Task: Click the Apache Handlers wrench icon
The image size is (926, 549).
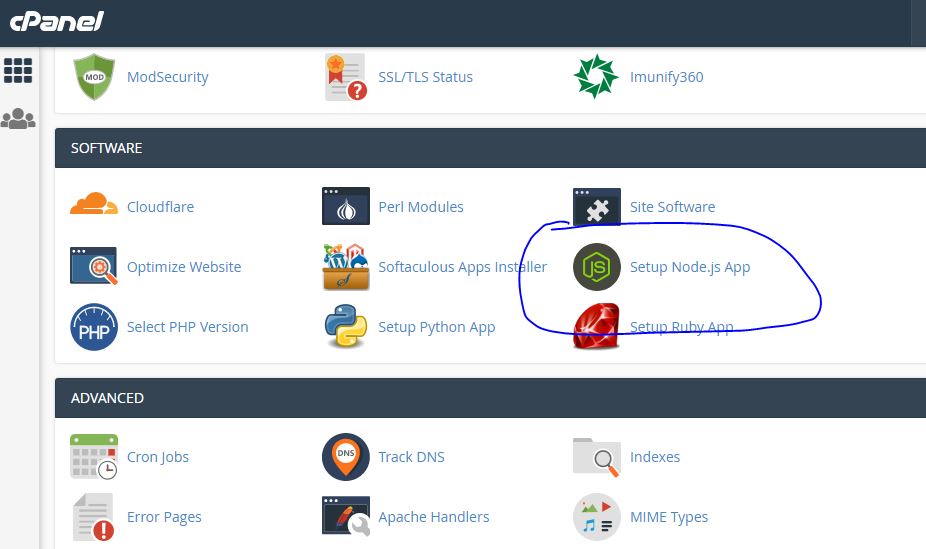Action: click(346, 516)
